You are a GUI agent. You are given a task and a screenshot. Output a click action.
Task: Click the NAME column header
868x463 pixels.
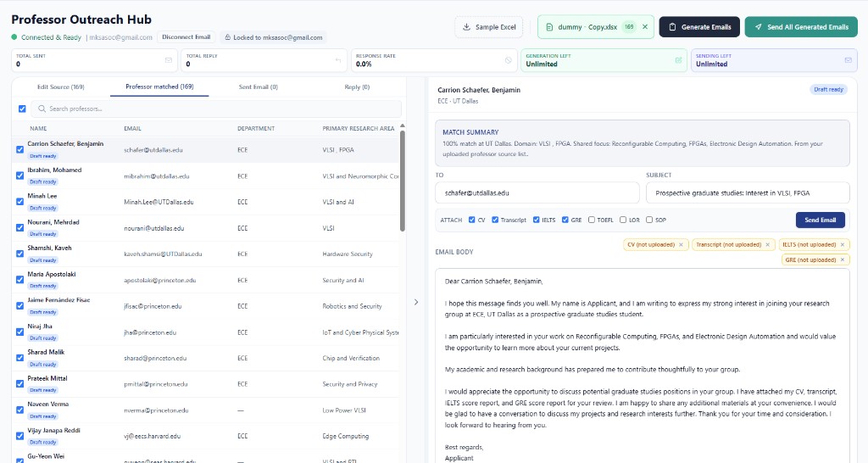pos(38,129)
